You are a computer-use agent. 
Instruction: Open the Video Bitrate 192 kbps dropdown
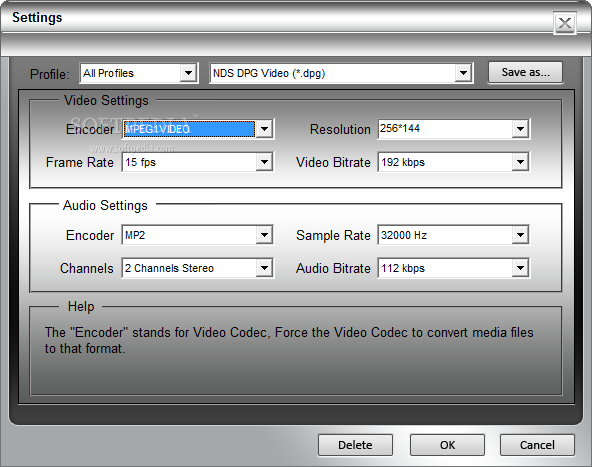[x=520, y=162]
